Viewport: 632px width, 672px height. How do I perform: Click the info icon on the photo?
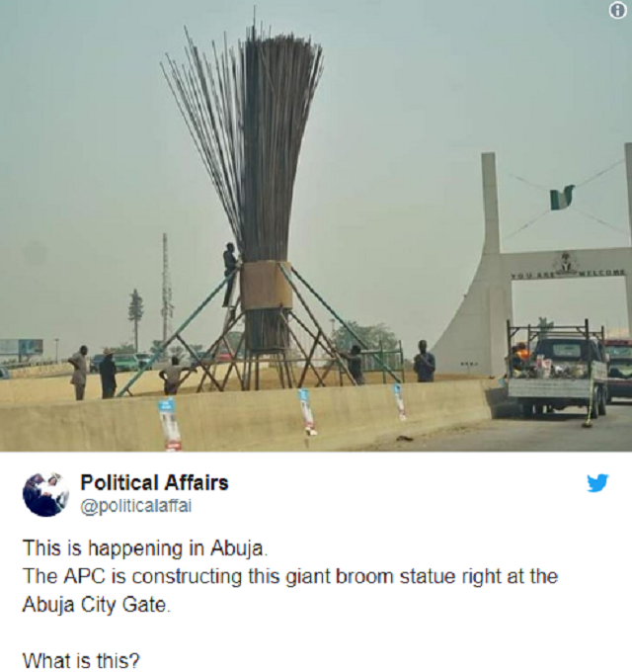(617, 12)
